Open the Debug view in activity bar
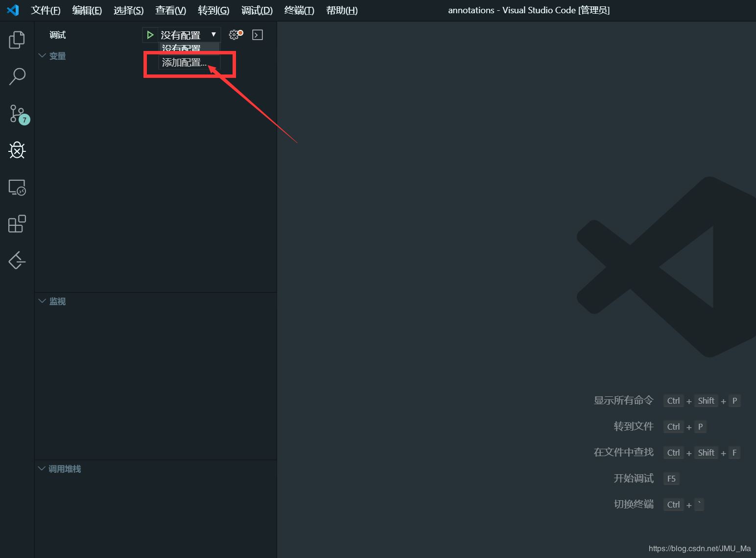 17,150
